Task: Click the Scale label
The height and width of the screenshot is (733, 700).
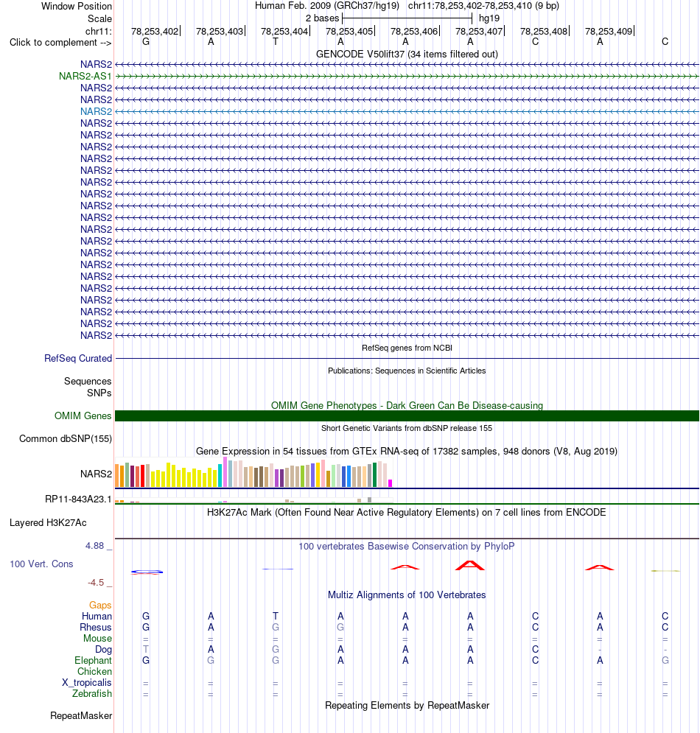Action: click(x=99, y=18)
